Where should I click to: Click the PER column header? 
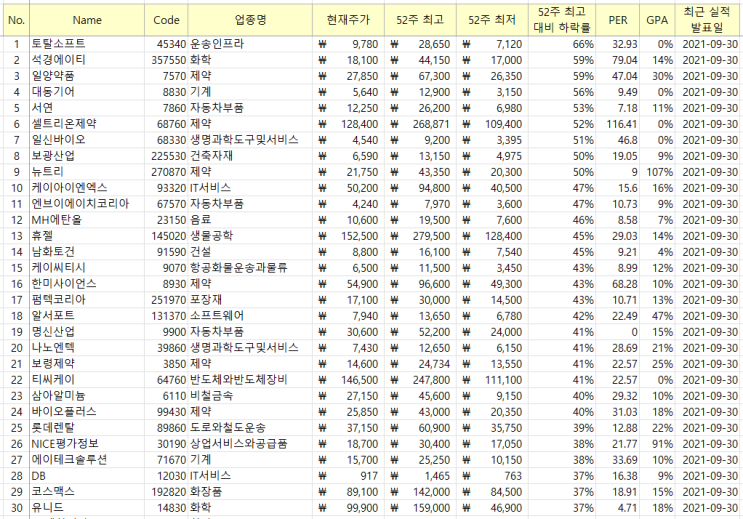(617, 20)
